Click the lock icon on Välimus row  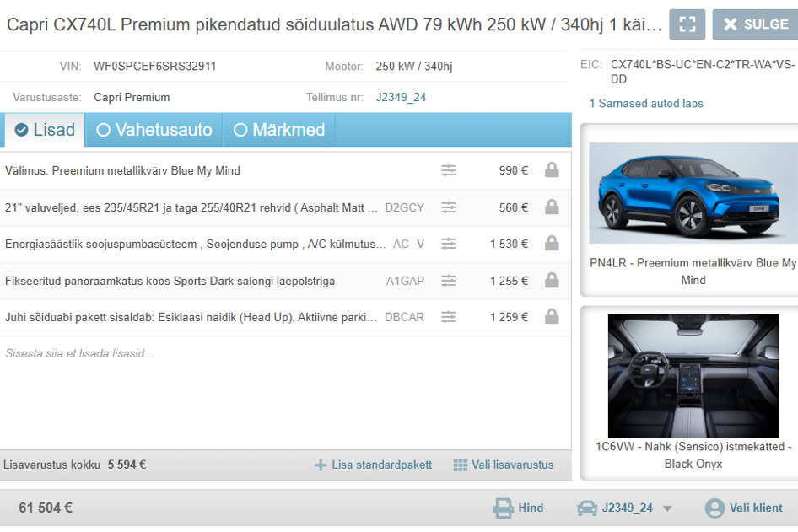[x=553, y=170]
